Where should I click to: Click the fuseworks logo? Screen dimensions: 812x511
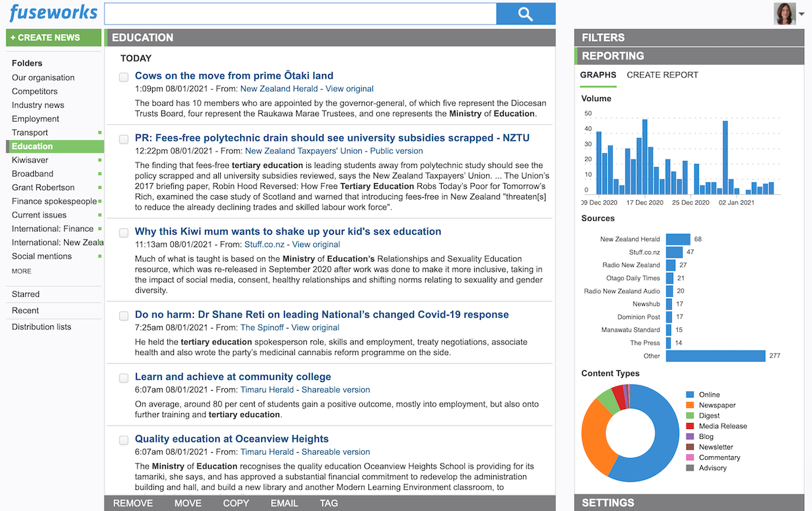click(x=54, y=13)
